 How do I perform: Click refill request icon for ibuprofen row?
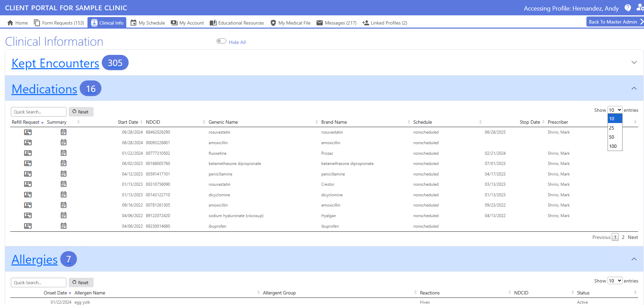point(28,226)
